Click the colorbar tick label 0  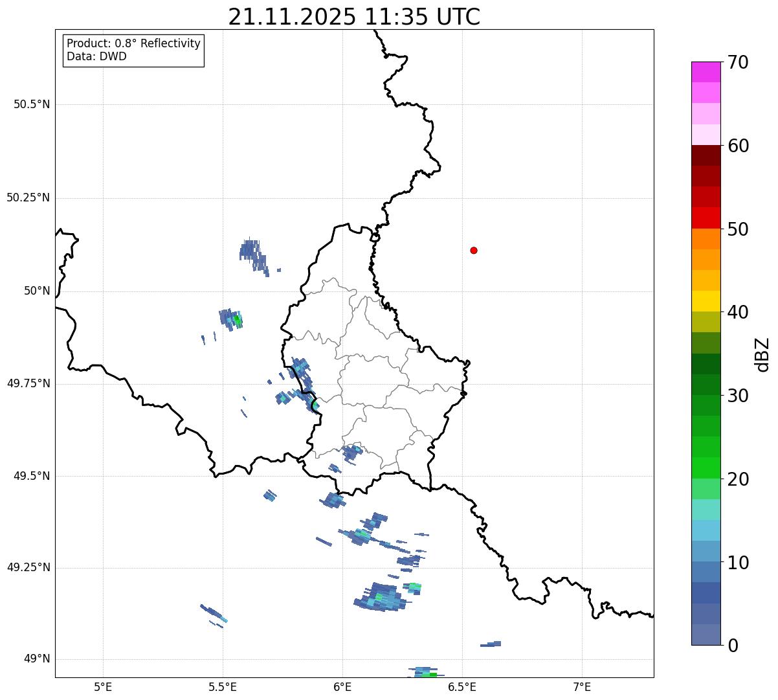pyautogui.click(x=733, y=646)
